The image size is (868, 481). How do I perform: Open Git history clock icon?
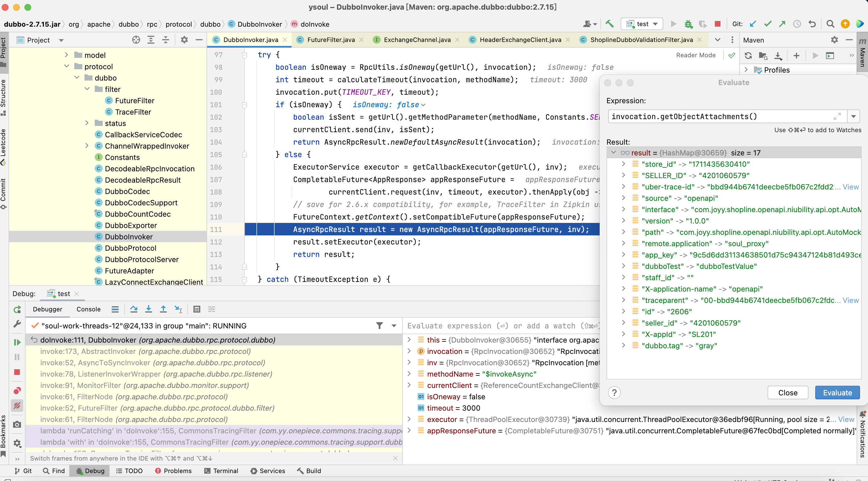coord(797,24)
